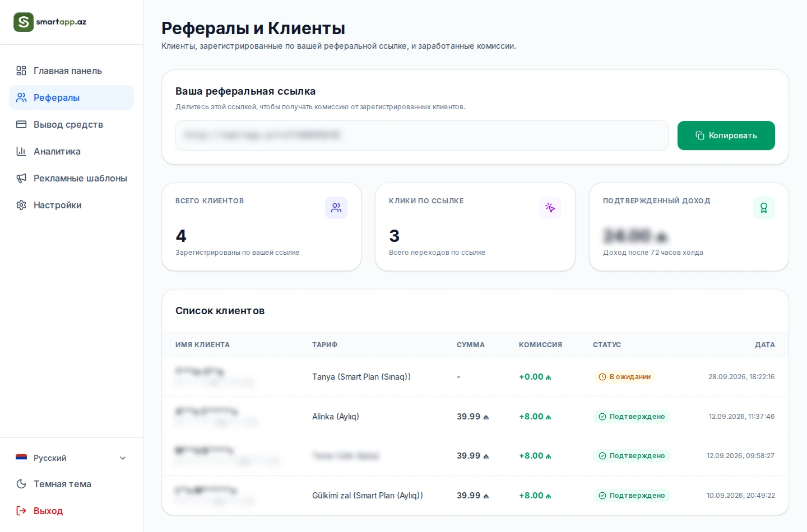Click the Russian flag icon
Screen dimensions: 807x532
[21, 458]
